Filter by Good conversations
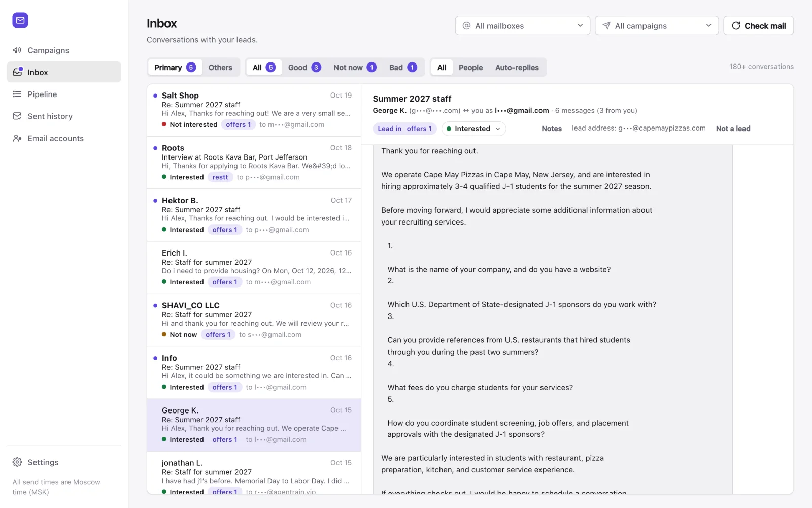The image size is (812, 508). (304, 68)
